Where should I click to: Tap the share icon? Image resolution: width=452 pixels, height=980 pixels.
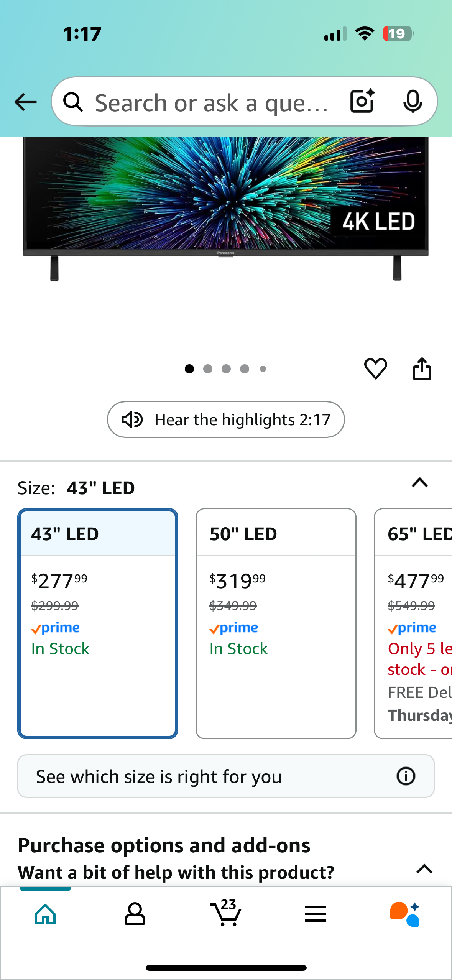pyautogui.click(x=422, y=369)
